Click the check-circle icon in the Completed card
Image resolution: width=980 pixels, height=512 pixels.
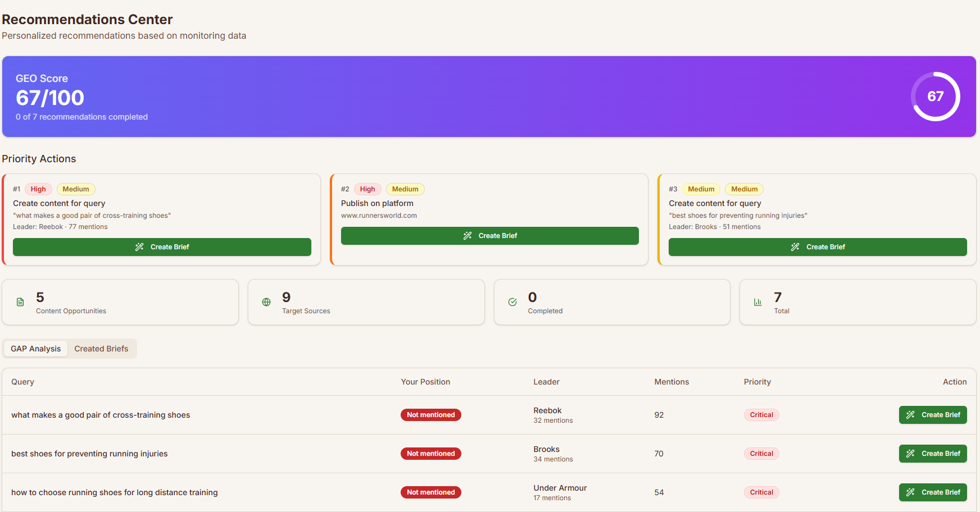[x=512, y=301]
